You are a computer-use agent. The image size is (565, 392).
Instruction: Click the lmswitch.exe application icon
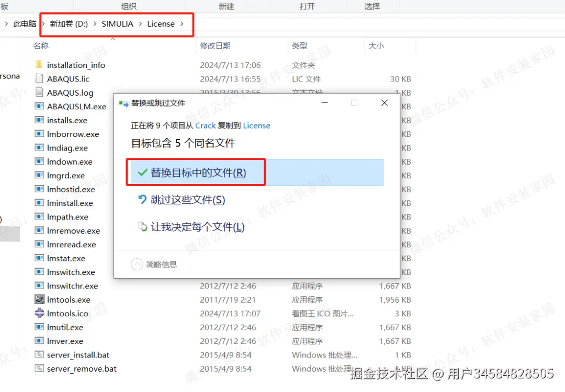pyautogui.click(x=39, y=272)
